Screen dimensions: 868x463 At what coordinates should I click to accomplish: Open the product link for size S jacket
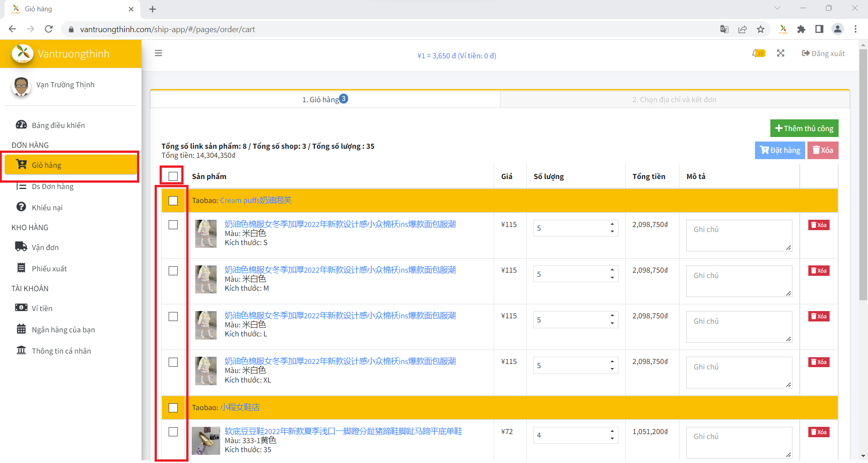tap(340, 224)
